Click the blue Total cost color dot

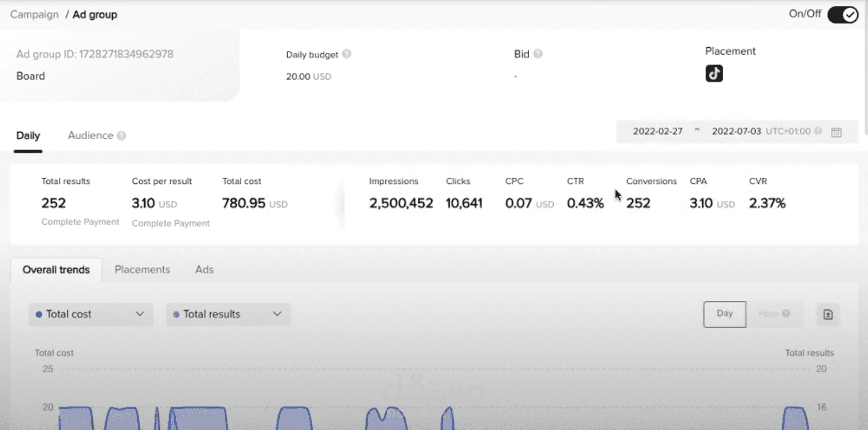[x=39, y=315]
